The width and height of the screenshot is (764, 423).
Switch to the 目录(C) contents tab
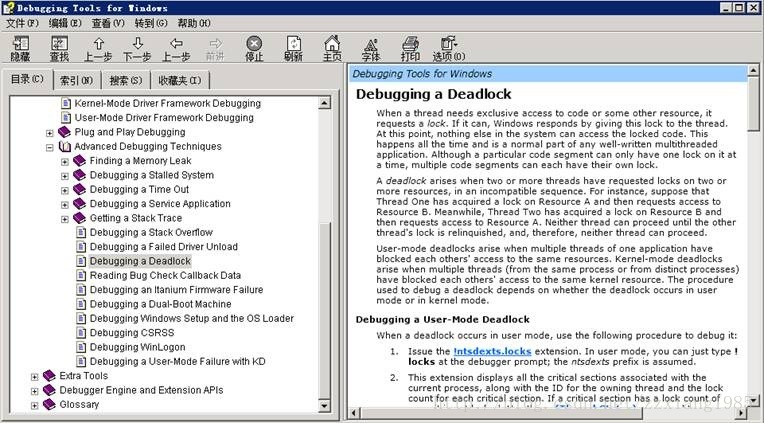pos(28,79)
